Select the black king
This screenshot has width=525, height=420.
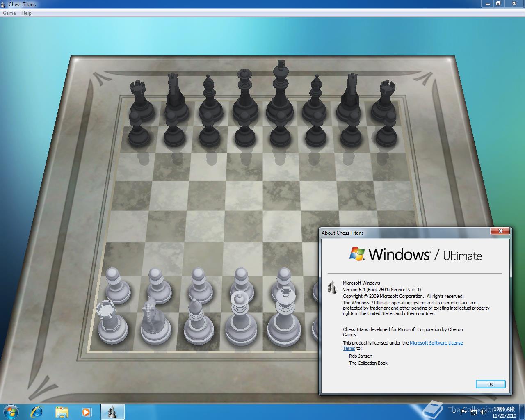(x=281, y=92)
